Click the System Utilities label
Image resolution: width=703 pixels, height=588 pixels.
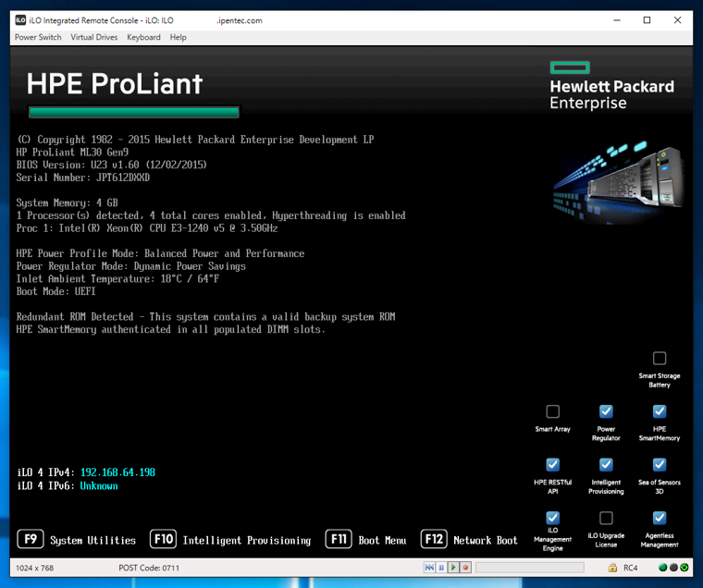pos(92,541)
